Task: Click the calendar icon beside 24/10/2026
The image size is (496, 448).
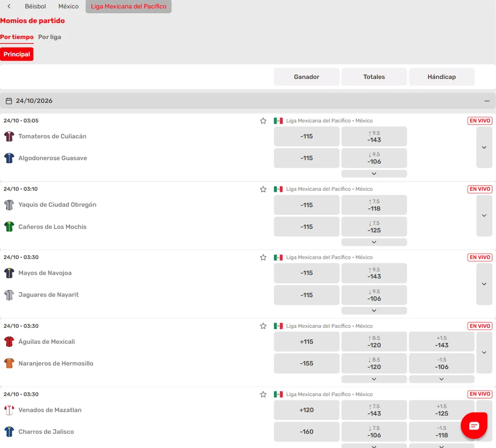Action: click(x=9, y=101)
